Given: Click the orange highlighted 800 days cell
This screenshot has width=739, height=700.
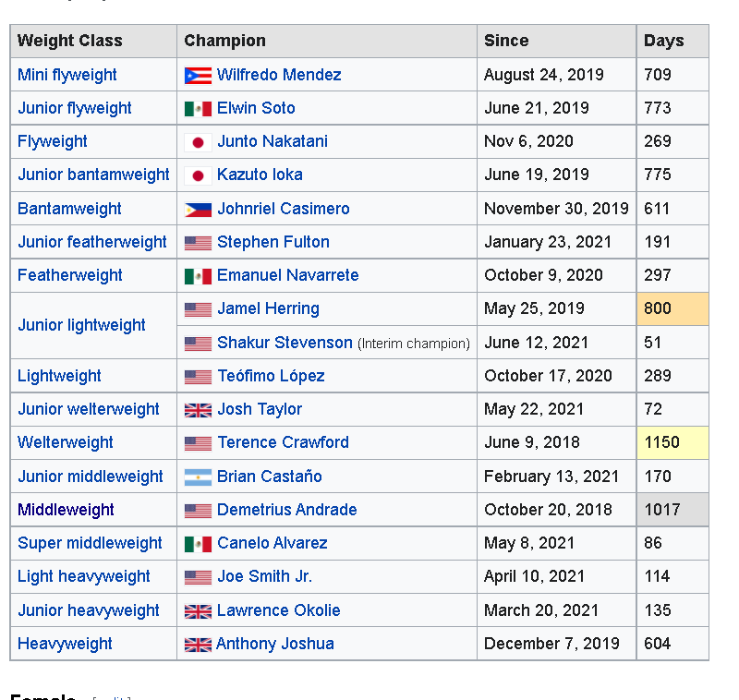Looking at the screenshot, I should coord(672,308).
